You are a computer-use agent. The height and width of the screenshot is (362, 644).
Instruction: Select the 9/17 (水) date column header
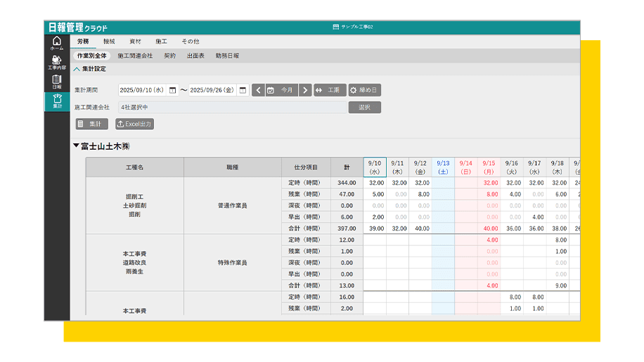[534, 167]
